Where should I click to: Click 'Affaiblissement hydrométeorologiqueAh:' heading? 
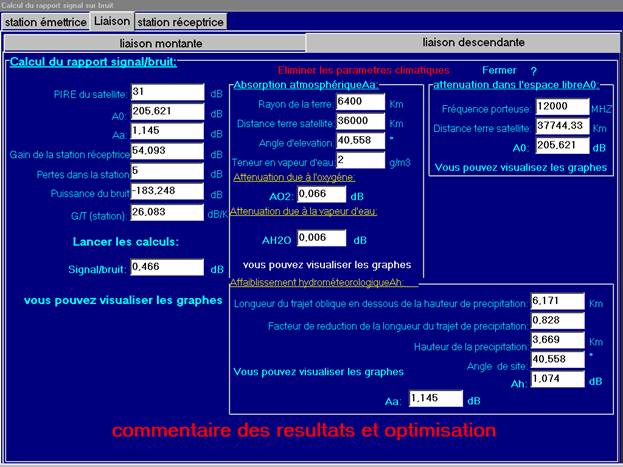point(317,283)
